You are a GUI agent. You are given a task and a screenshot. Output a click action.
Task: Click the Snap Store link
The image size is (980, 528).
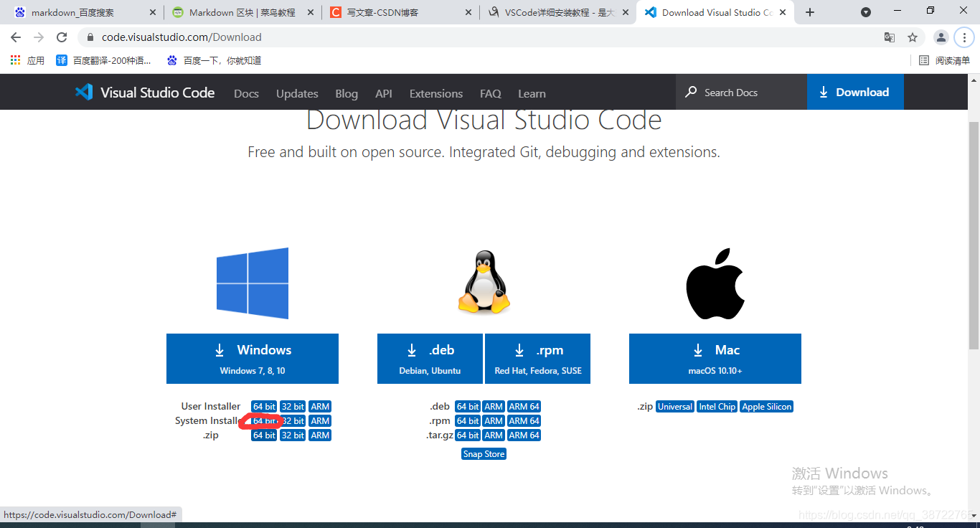pyautogui.click(x=484, y=454)
